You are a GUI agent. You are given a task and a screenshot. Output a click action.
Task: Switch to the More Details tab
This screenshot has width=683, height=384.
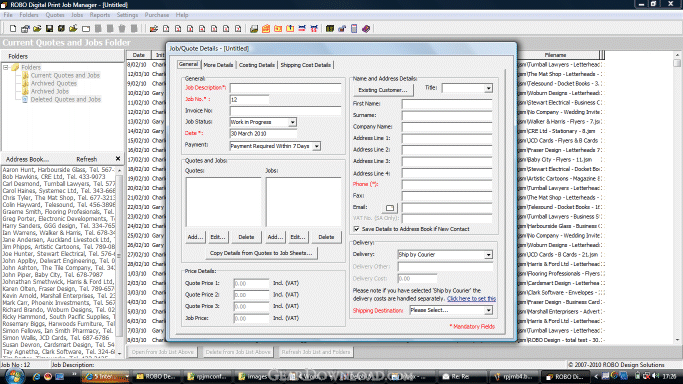[x=218, y=65]
